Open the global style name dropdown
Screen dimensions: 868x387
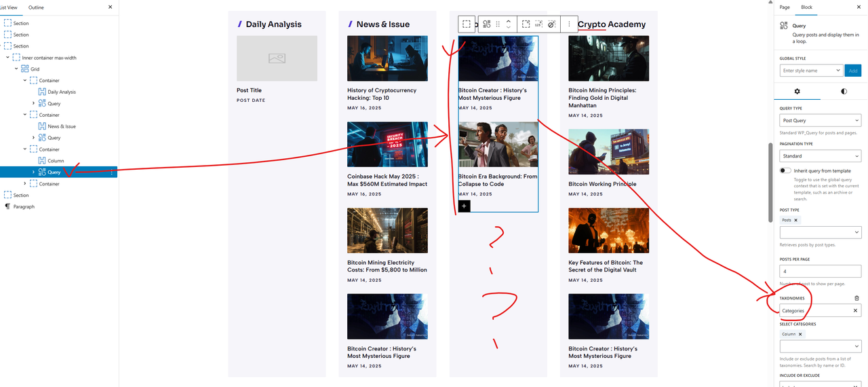pos(811,71)
